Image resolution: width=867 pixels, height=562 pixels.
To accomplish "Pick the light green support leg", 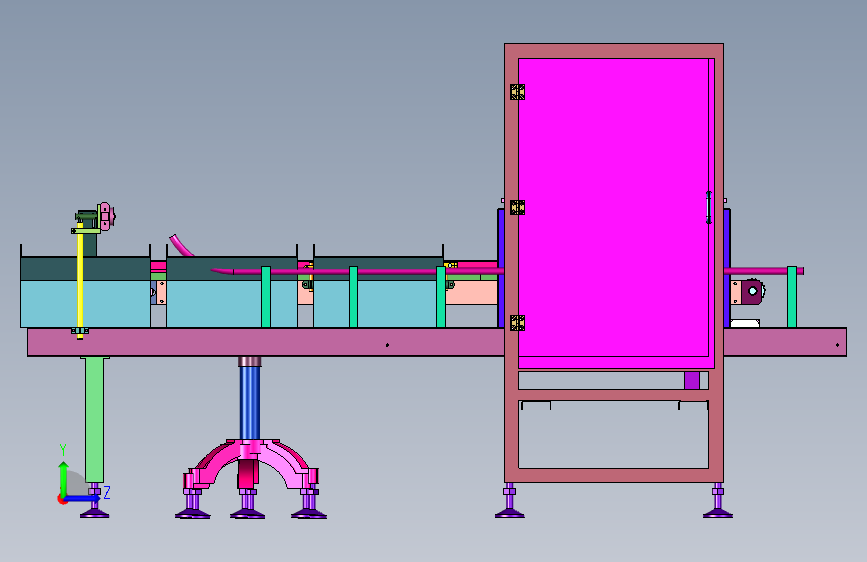I will (x=95, y=419).
